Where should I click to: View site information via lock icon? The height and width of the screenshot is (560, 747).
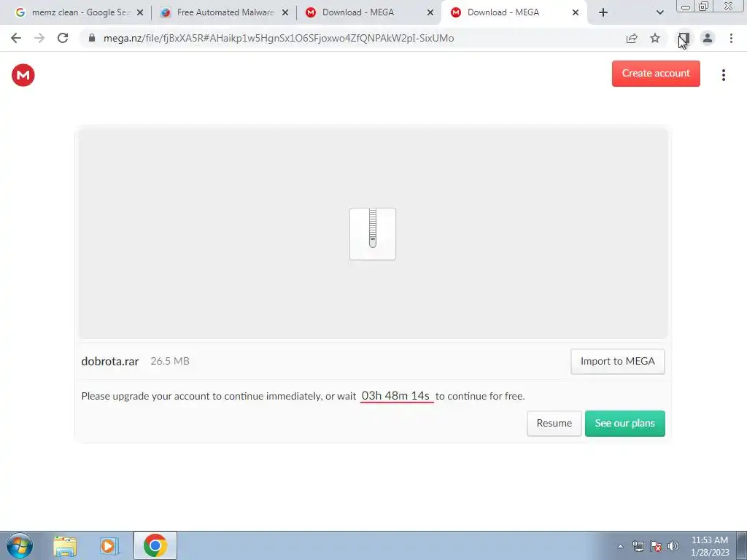93,38
